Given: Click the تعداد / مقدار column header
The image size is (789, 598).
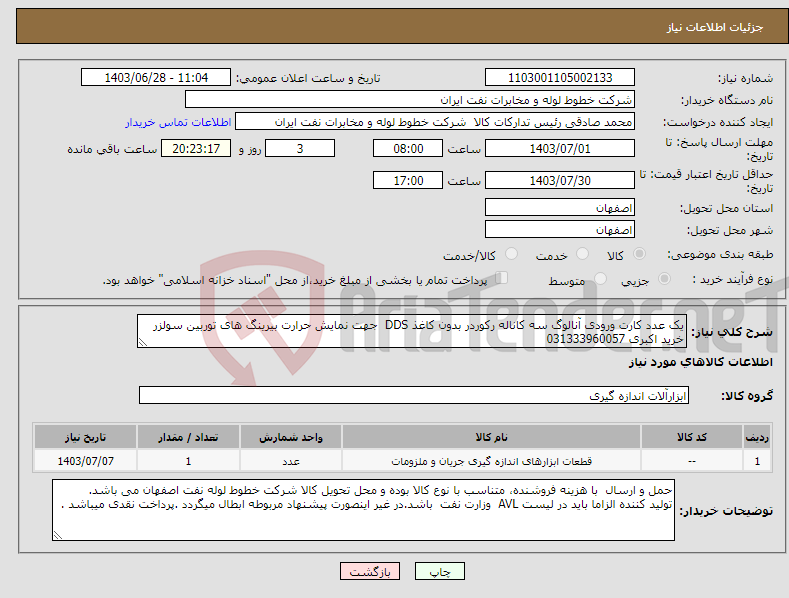Looking at the screenshot, I should 188,437.
